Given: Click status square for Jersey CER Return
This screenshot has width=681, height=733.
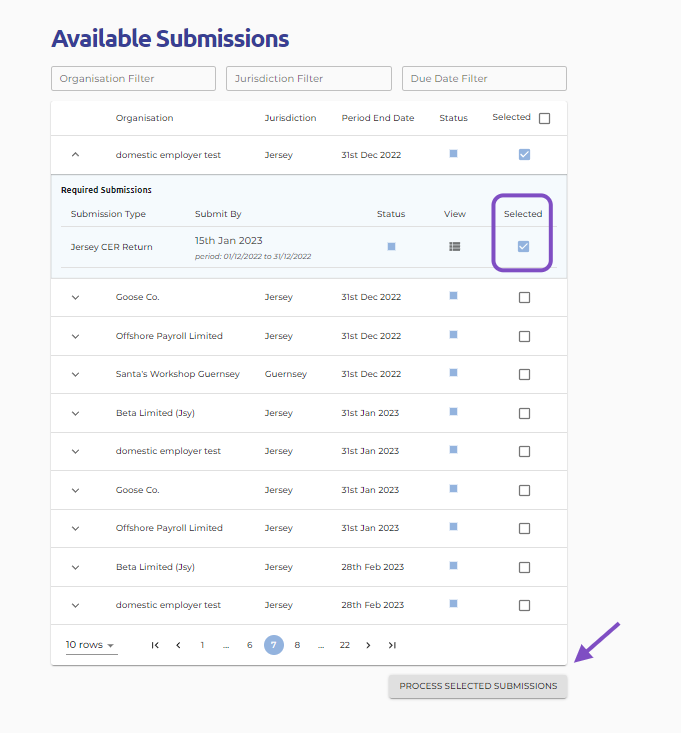Looking at the screenshot, I should tap(392, 246).
